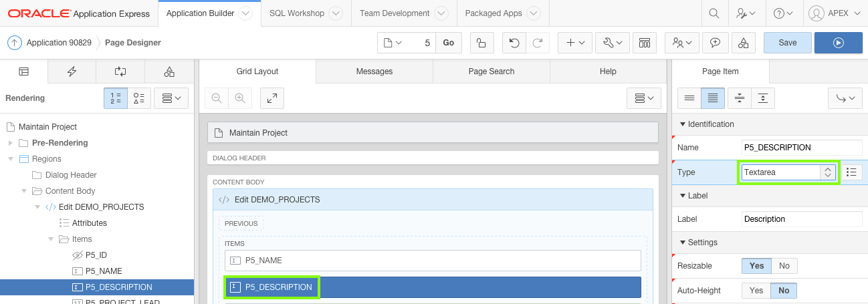Set Resizable to No
The width and height of the screenshot is (868, 304).
[784, 266]
